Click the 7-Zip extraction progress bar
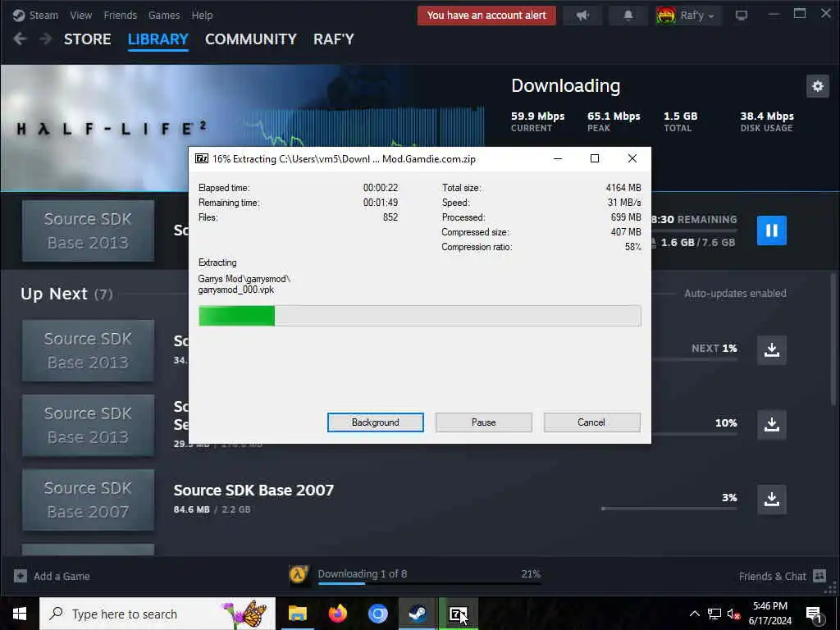The width and height of the screenshot is (840, 630). click(x=419, y=316)
